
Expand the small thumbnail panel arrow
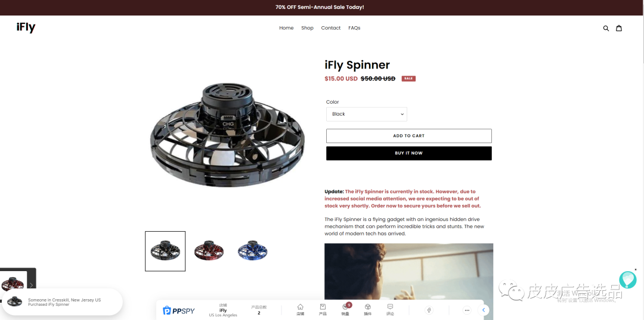(31, 285)
